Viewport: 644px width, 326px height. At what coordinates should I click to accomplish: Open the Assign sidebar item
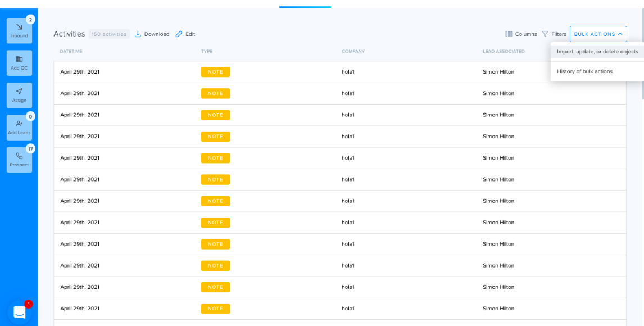pyautogui.click(x=19, y=95)
